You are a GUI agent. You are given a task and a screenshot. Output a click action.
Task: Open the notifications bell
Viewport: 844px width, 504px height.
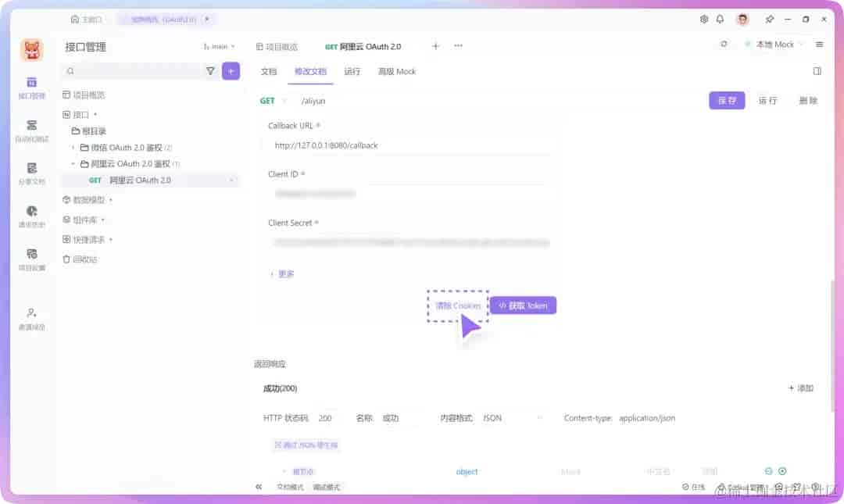721,20
